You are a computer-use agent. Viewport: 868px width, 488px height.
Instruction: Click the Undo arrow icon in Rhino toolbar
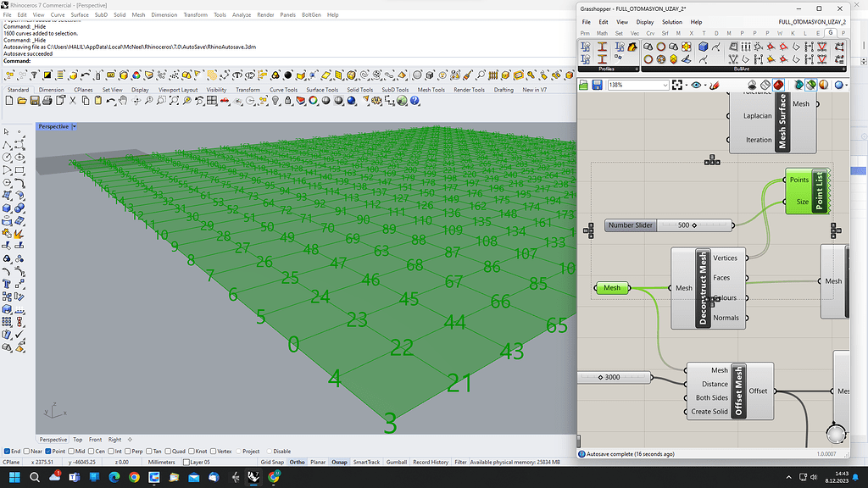tap(110, 100)
